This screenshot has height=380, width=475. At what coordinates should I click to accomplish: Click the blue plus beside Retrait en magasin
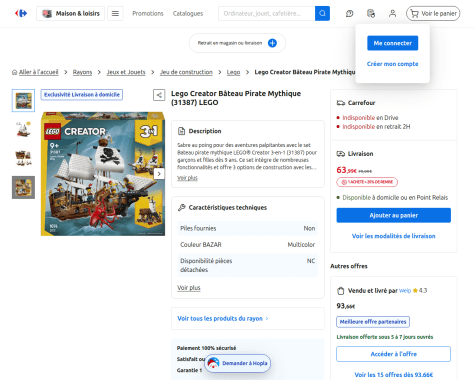click(x=272, y=43)
